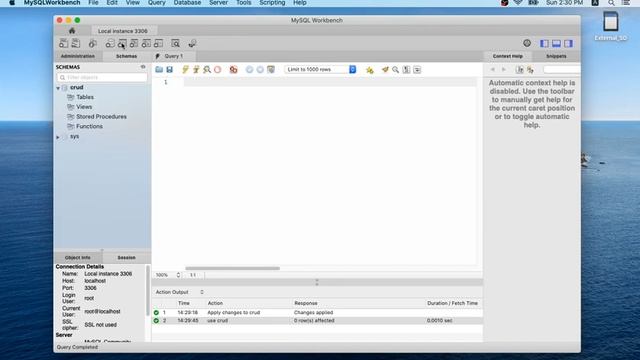Screen dimensions: 640x360
Task: Open the Query menu
Action: 157,3
